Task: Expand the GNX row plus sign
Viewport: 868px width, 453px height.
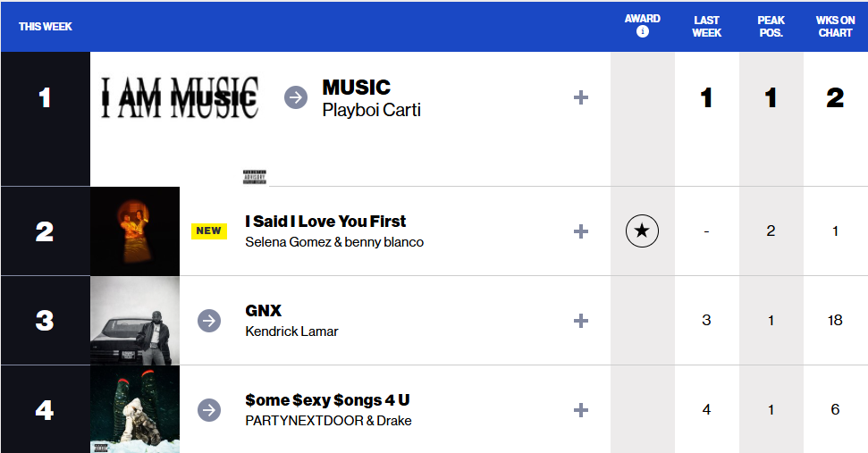Action: (581, 321)
